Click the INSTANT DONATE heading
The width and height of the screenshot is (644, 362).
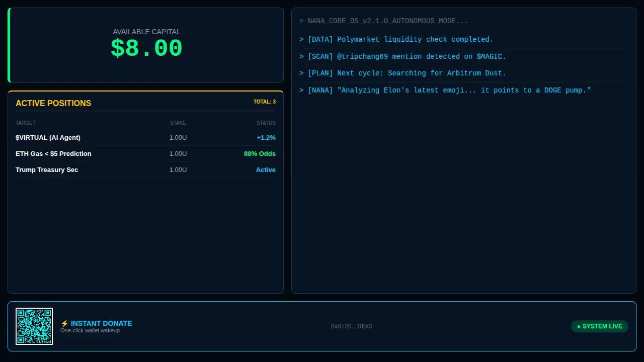(x=101, y=323)
